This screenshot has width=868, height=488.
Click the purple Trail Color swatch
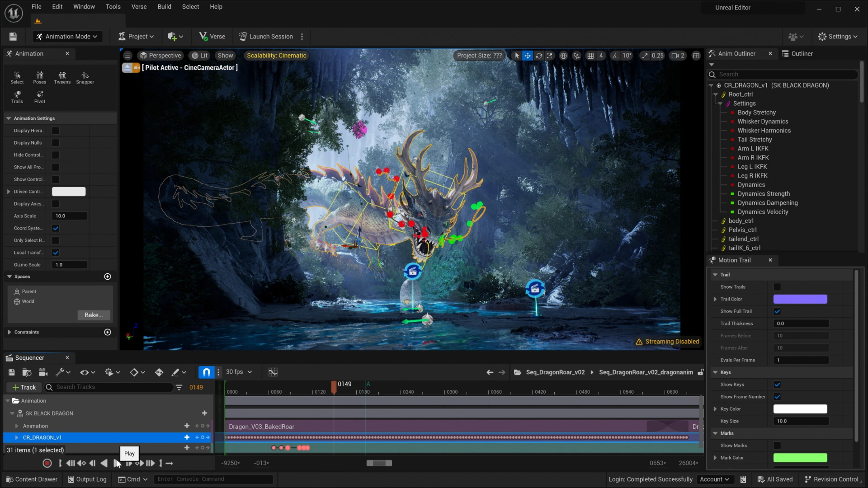pyautogui.click(x=799, y=299)
